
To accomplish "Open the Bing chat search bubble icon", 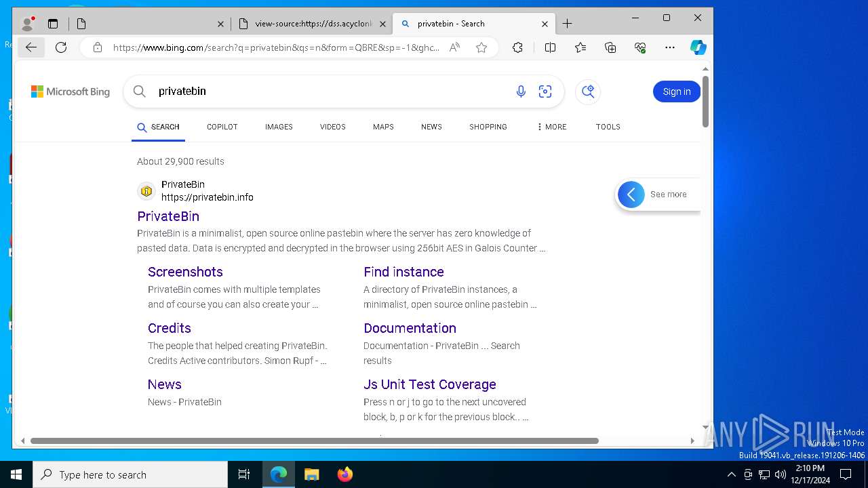I will [x=588, y=91].
